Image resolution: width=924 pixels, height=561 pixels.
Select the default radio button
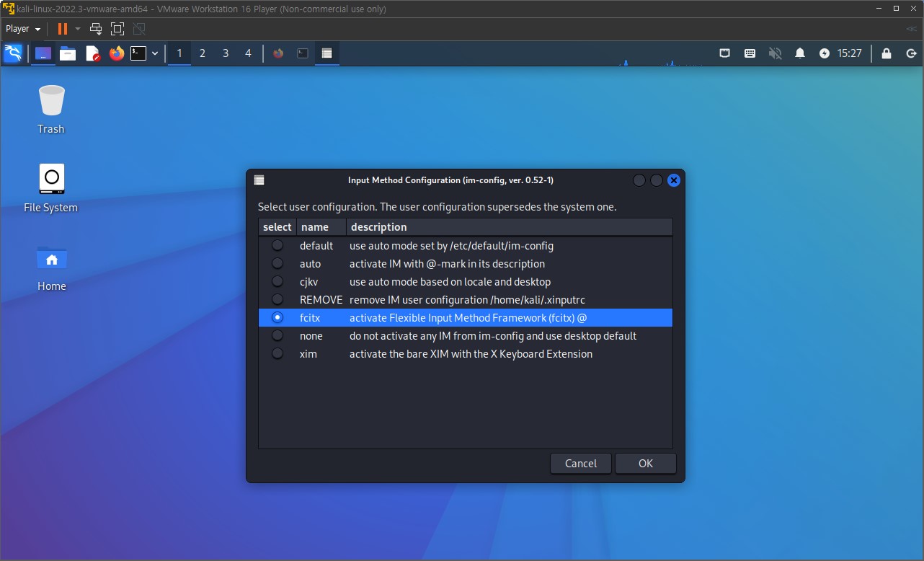[277, 246]
